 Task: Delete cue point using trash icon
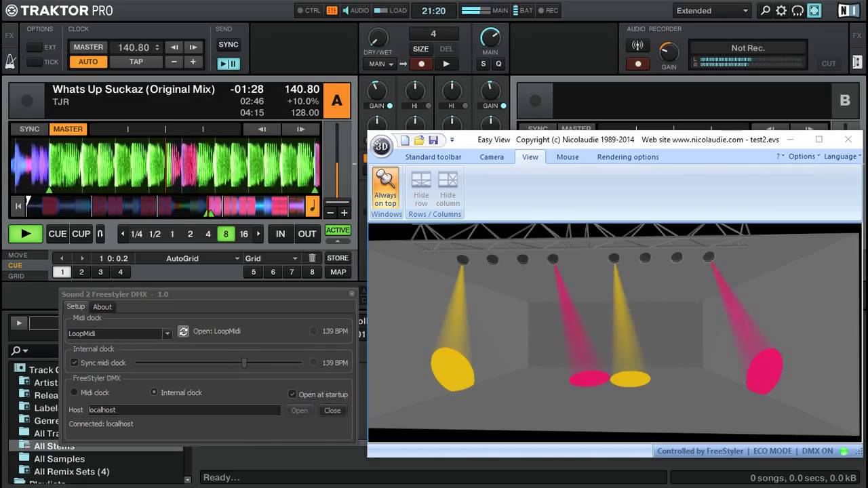click(312, 258)
